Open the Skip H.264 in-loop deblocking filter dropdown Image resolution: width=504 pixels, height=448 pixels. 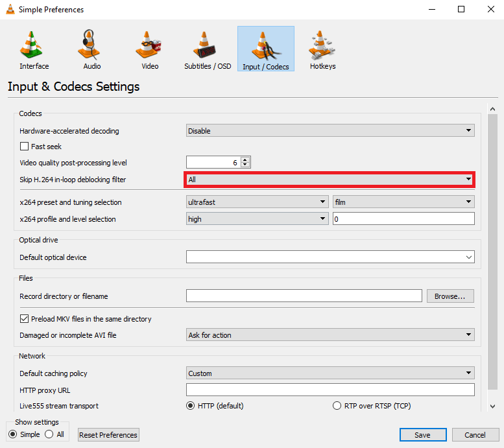click(330, 180)
